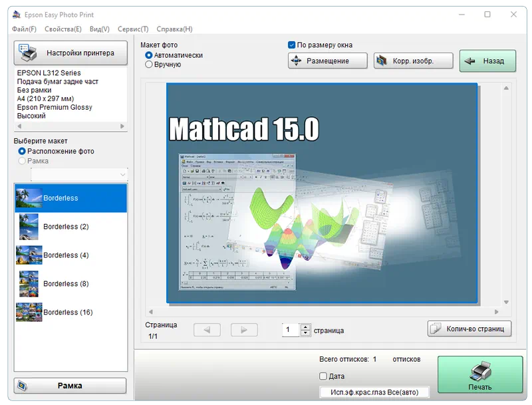This screenshot has width=532, height=405.
Task: Open the Сервис(T) menu
Action: point(133,29)
